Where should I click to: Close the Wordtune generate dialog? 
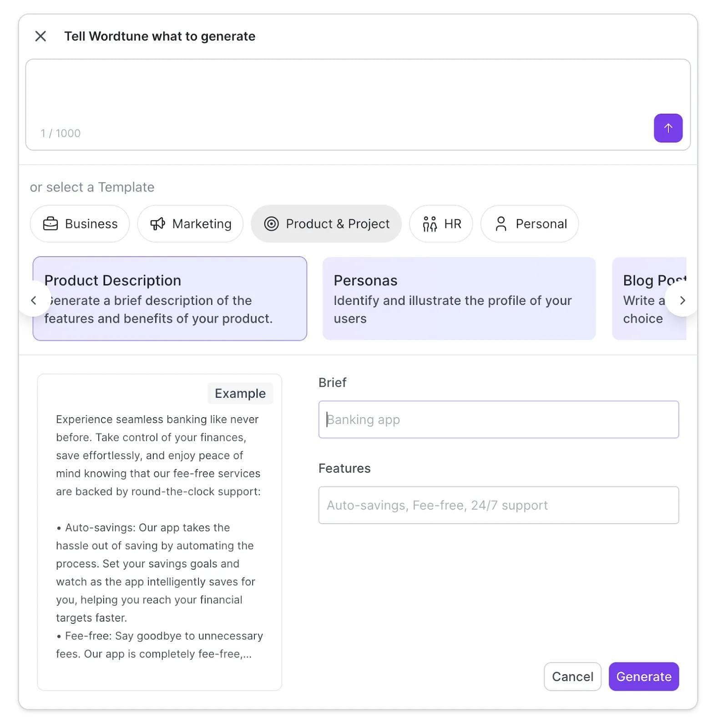click(40, 36)
